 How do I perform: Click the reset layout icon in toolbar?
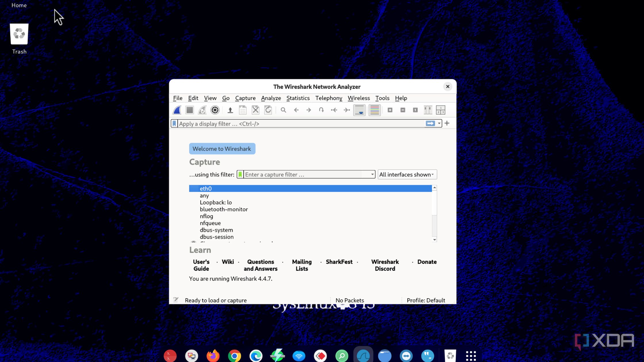point(440,110)
